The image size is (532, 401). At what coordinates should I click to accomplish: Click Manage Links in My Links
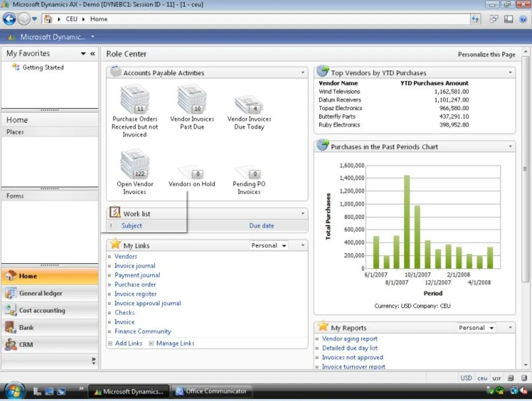175,343
